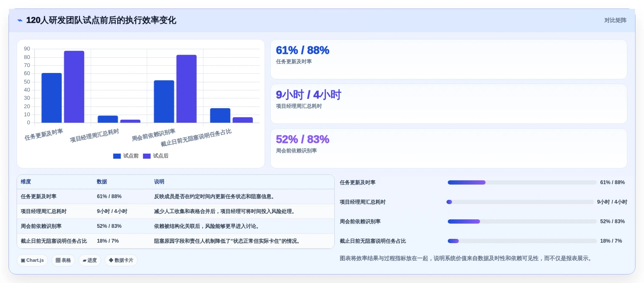Click the 61% / 88% data card
This screenshot has height=283, width=644.
tap(449, 59)
